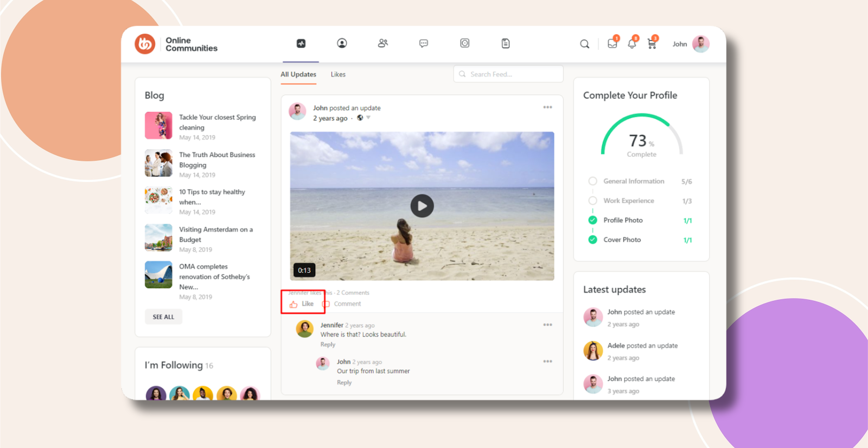
Task: Open the photos nav icon
Action: [465, 43]
